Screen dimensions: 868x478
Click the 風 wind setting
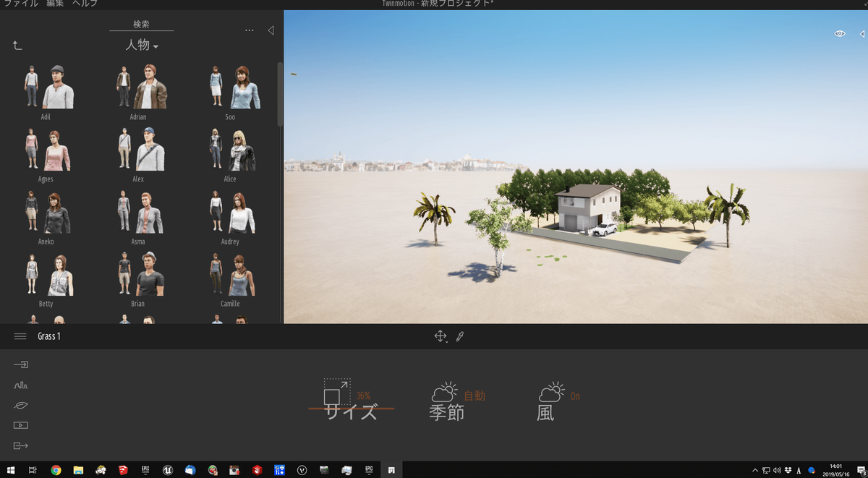545,412
